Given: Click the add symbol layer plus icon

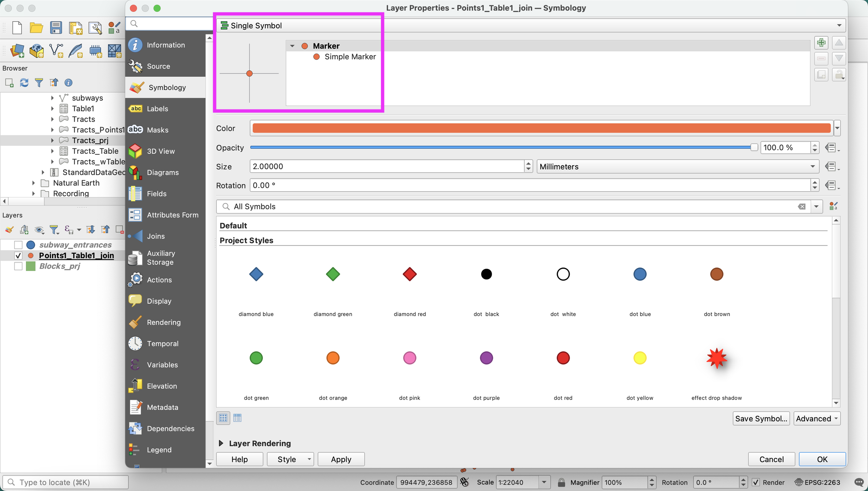Looking at the screenshot, I should (x=821, y=43).
